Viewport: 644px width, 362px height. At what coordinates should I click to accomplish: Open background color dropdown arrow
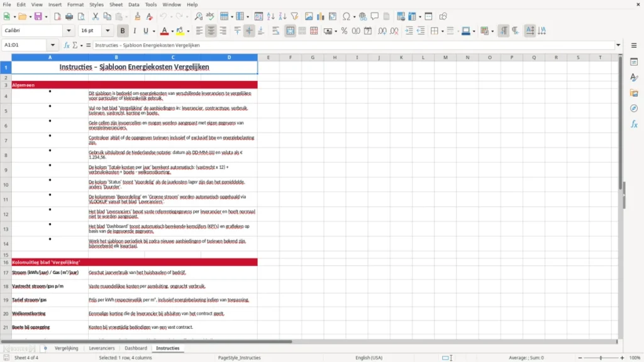click(x=188, y=31)
